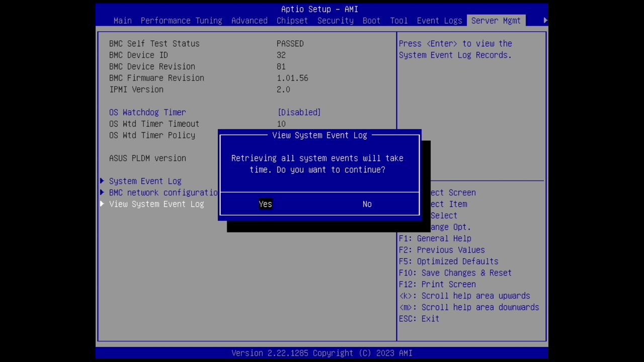Switch to the Tool tab
644x362 pixels.
[398, 21]
